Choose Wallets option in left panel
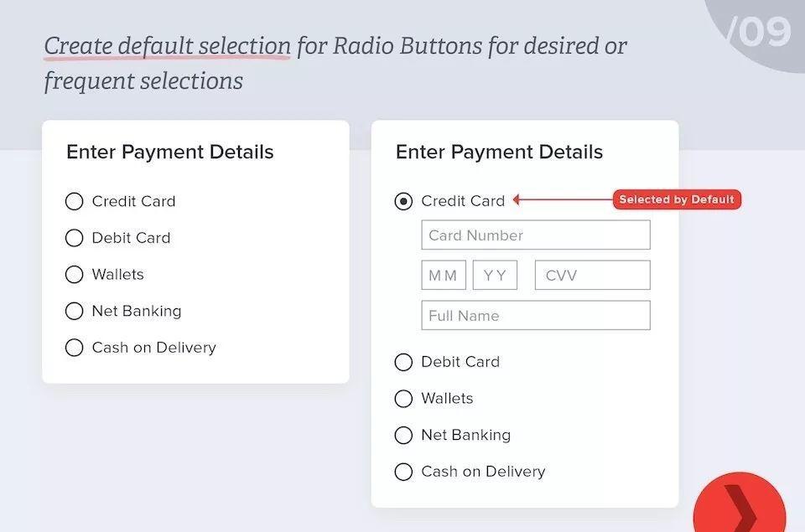The height and width of the screenshot is (532, 805). pos(75,275)
